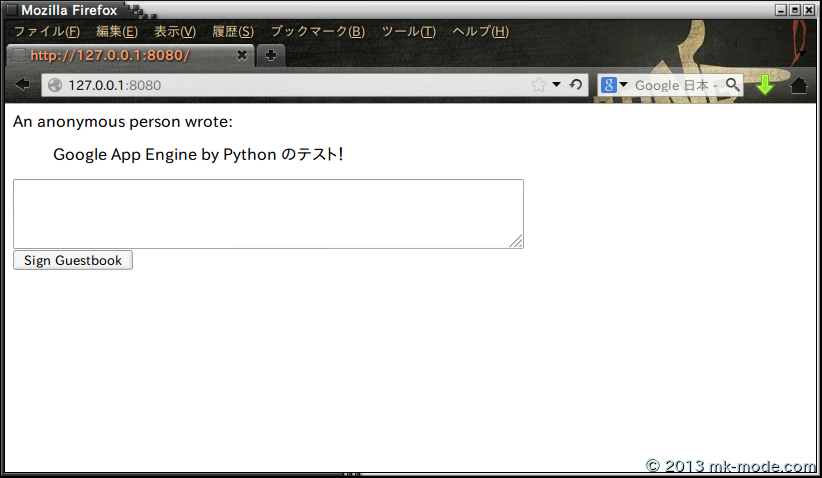822x478 pixels.
Task: Open the Google search engine selector dropdown
Action: tap(614, 85)
